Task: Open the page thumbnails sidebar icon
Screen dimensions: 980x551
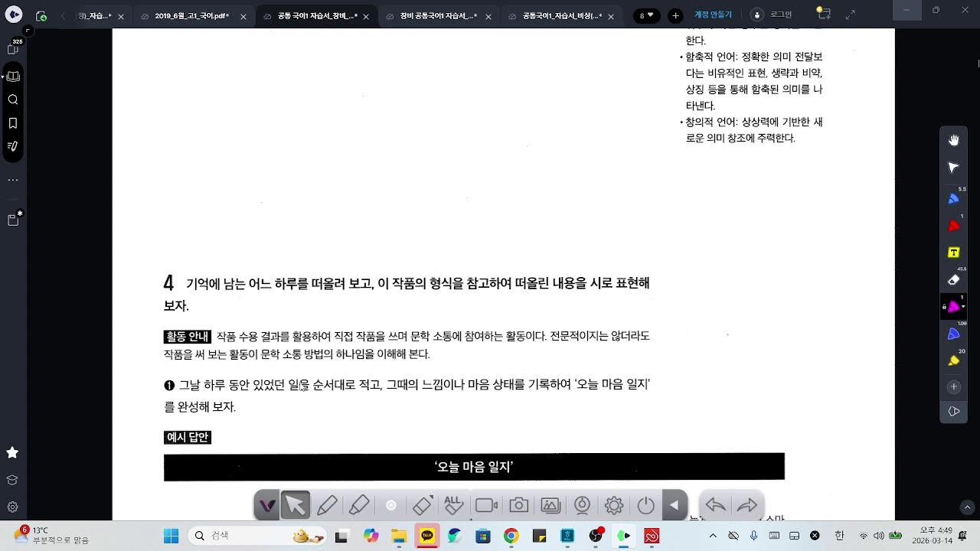Action: [x=13, y=49]
